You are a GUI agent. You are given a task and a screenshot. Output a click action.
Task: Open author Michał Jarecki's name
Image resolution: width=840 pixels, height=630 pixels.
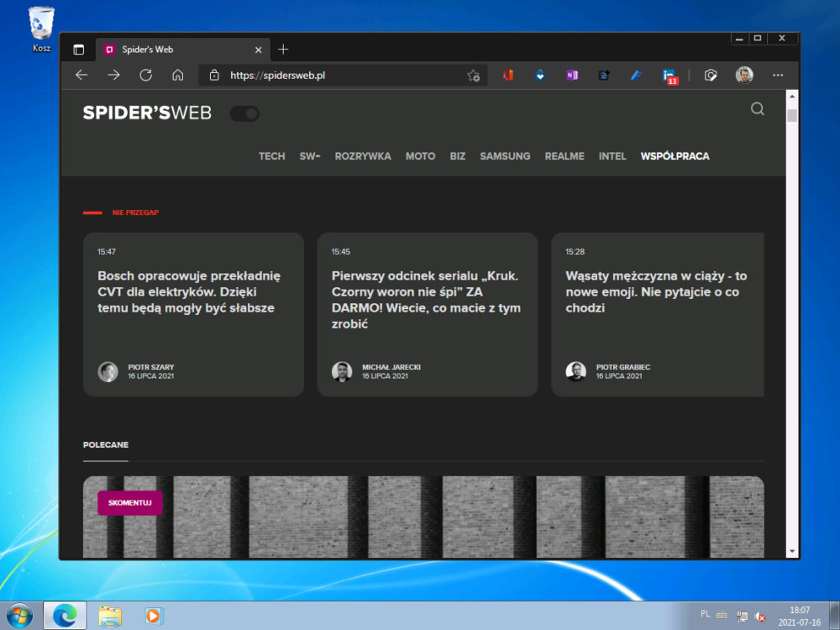(391, 367)
